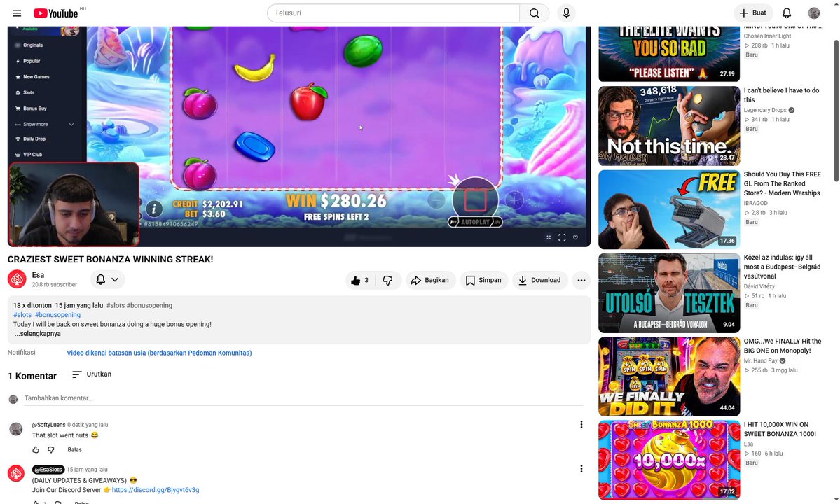Viewport: 840px width, 504px height.
Task: Focus the Telusuri search field
Action: click(x=394, y=13)
